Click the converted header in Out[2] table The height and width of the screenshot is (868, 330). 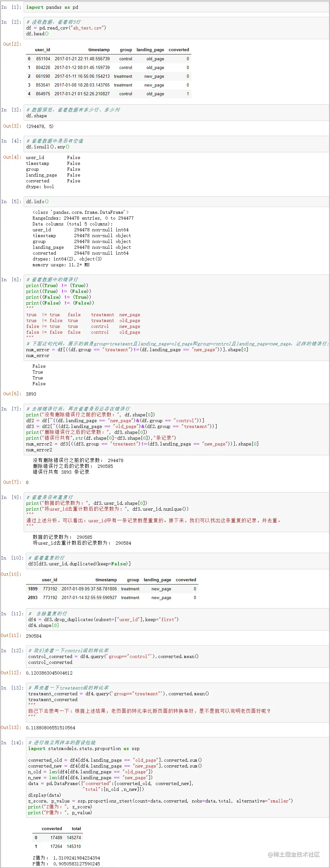(x=179, y=50)
